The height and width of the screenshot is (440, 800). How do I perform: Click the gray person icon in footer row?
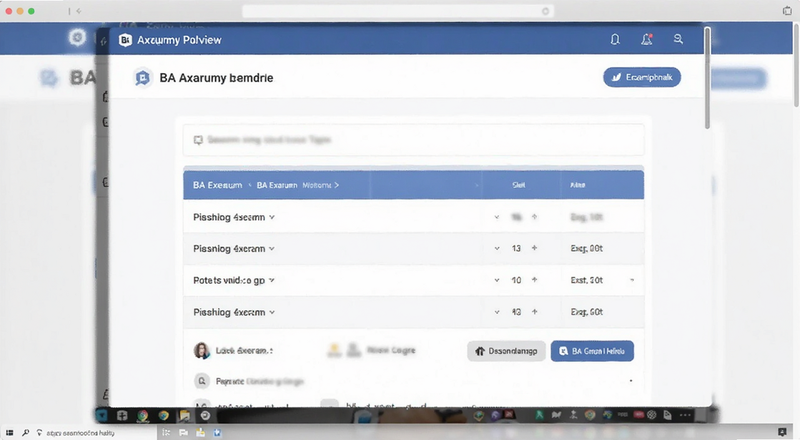[354, 350]
